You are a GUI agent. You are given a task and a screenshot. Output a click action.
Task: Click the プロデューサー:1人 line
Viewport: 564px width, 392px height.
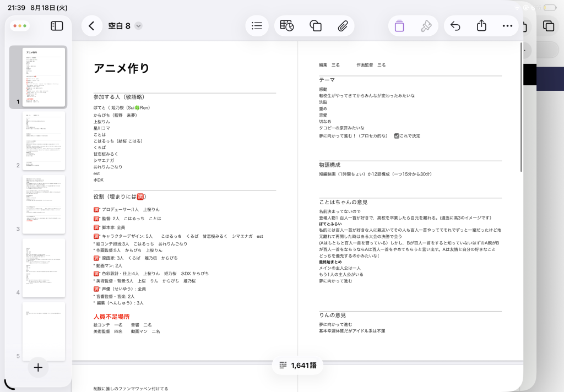(x=131, y=209)
